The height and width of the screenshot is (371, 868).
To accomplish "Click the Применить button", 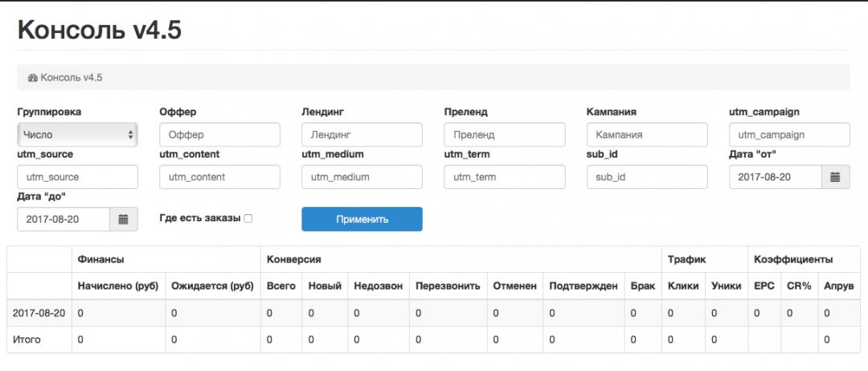I will [x=362, y=219].
